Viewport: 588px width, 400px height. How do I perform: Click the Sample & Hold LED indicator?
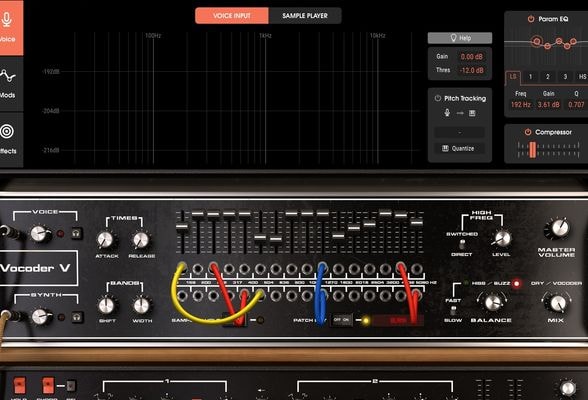(x=260, y=320)
